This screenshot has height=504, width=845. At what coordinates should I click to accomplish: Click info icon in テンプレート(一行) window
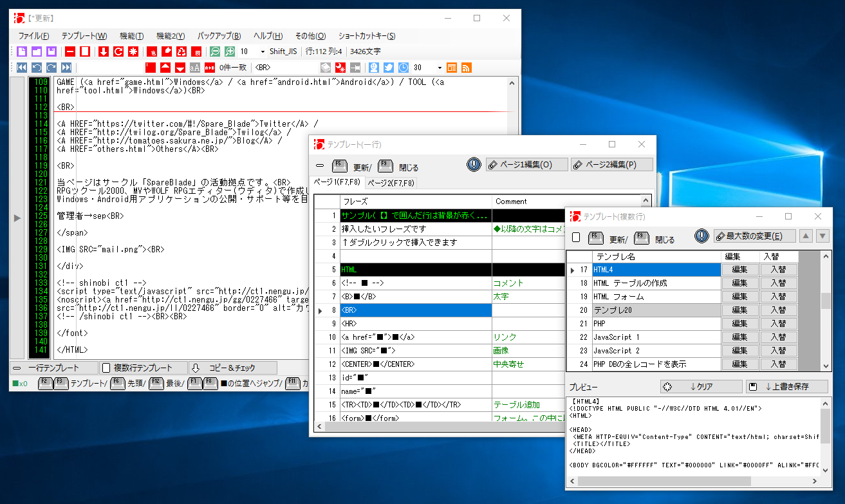point(474,165)
